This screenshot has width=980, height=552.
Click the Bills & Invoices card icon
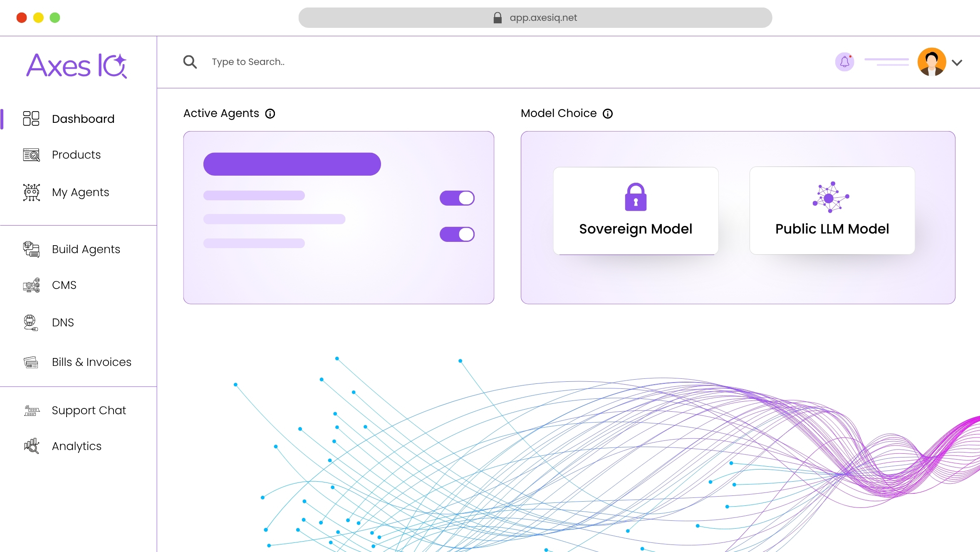[31, 362]
